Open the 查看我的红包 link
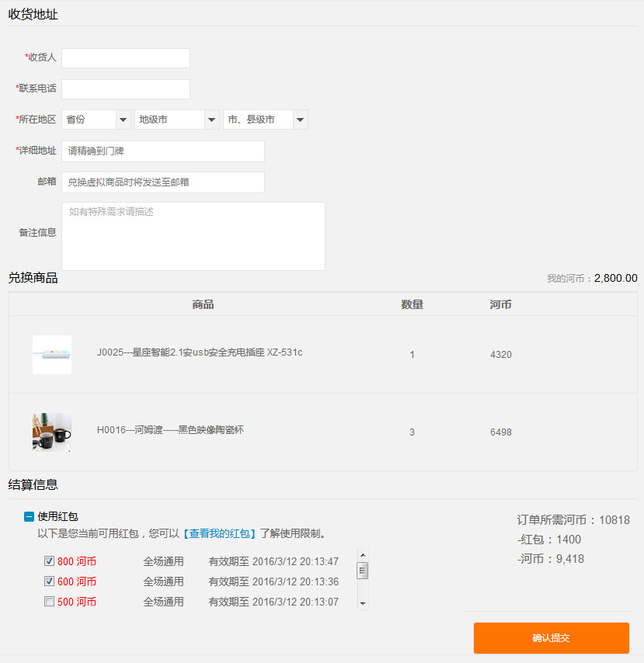This screenshot has width=644, height=663. (219, 533)
